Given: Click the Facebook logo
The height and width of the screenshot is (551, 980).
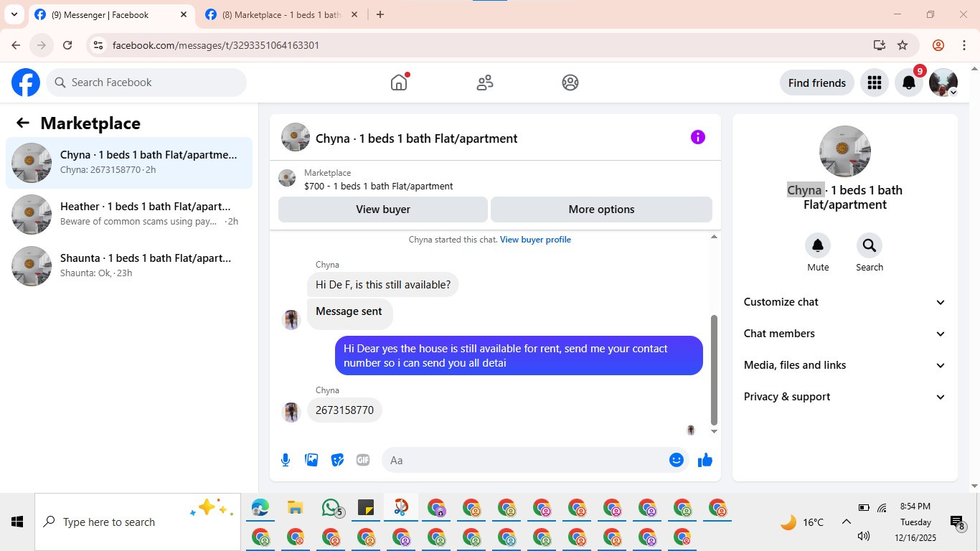Looking at the screenshot, I should (x=26, y=83).
